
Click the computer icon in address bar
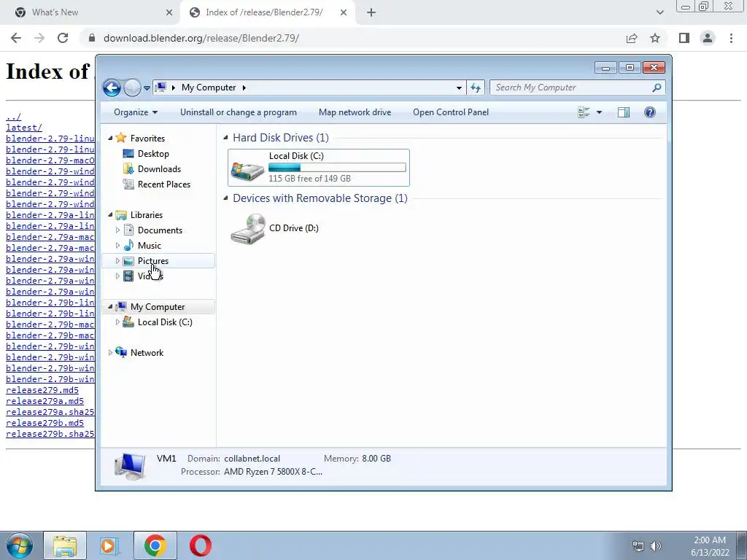(x=161, y=87)
